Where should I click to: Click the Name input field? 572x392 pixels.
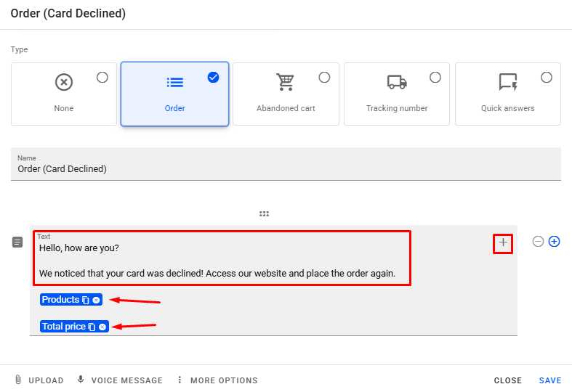click(x=286, y=168)
